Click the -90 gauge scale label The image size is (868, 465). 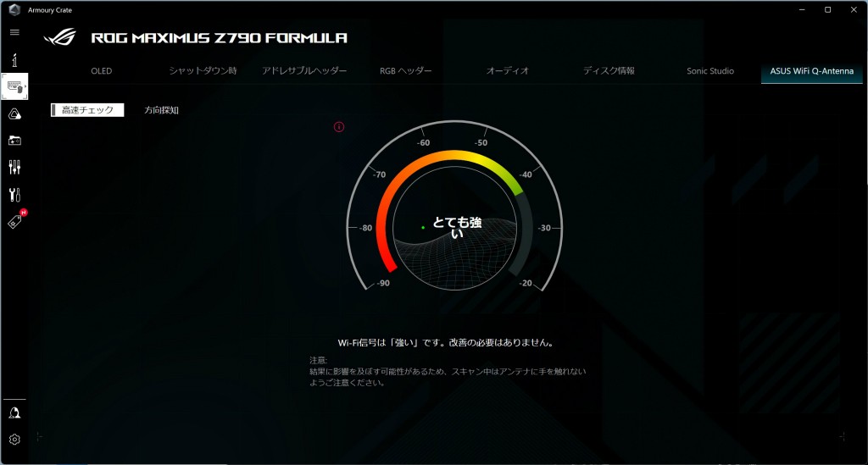point(383,283)
